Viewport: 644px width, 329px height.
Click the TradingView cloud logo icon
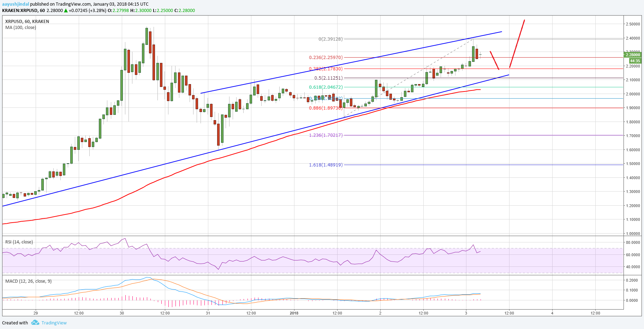35,323
